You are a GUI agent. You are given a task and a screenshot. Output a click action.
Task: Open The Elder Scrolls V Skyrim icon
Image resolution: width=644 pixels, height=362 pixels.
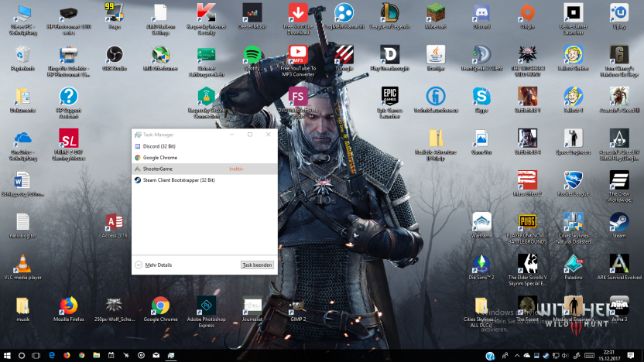coord(527,264)
